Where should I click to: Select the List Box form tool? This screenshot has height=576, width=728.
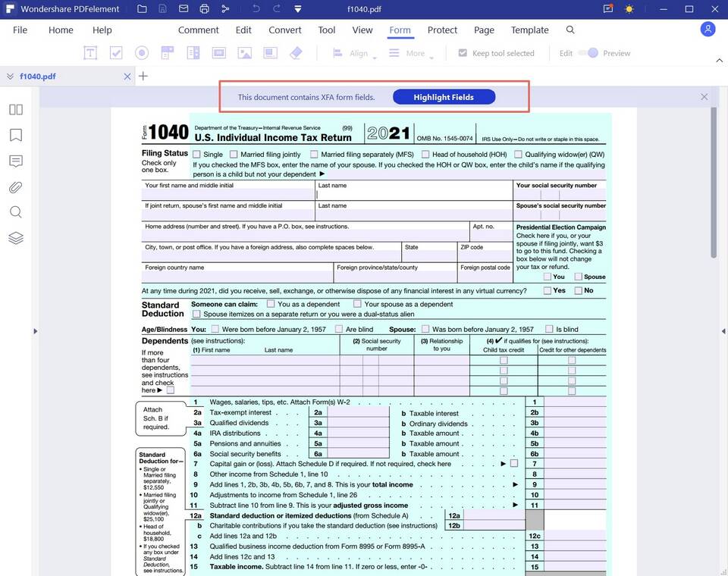(x=193, y=53)
